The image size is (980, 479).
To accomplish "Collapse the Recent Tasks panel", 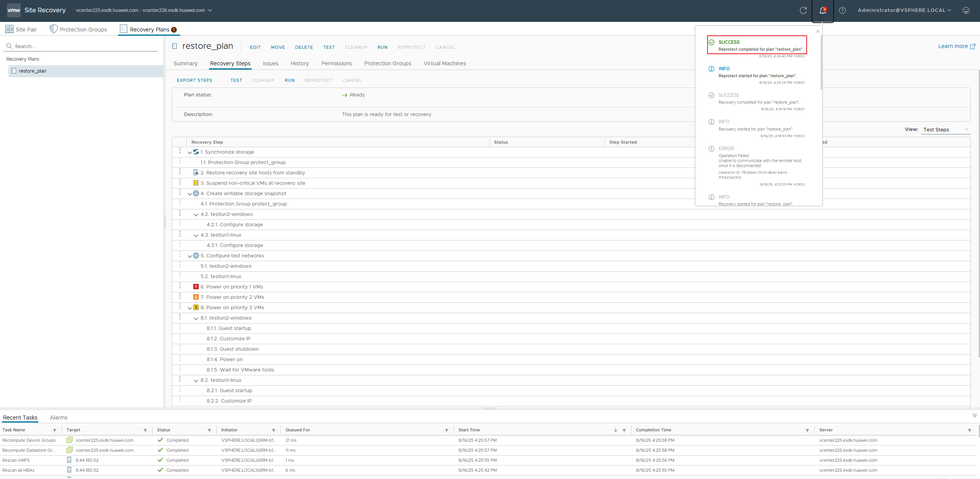I will [x=975, y=415].
